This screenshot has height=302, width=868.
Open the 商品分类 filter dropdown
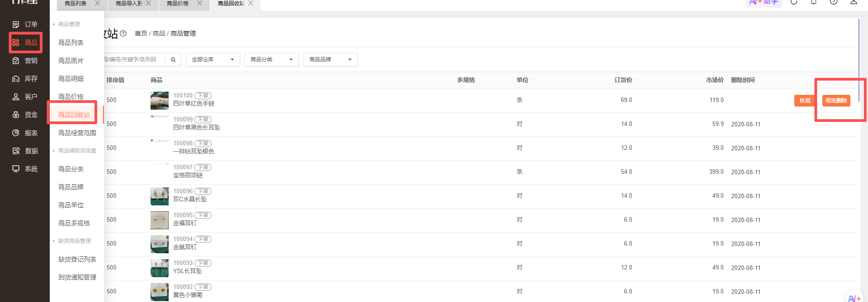coord(272,60)
